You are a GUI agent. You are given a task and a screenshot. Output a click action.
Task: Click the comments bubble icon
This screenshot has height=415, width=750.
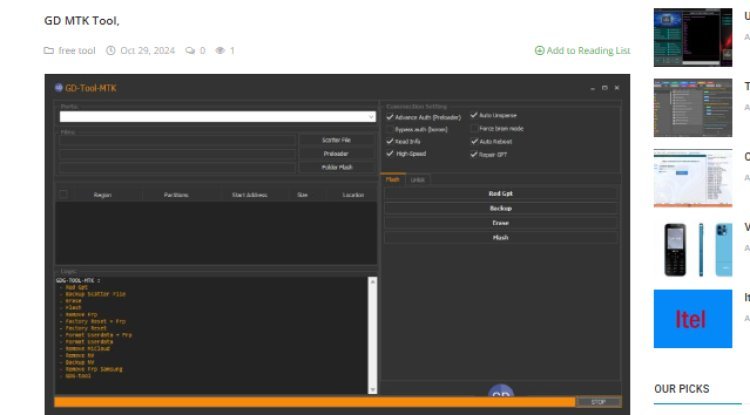190,50
